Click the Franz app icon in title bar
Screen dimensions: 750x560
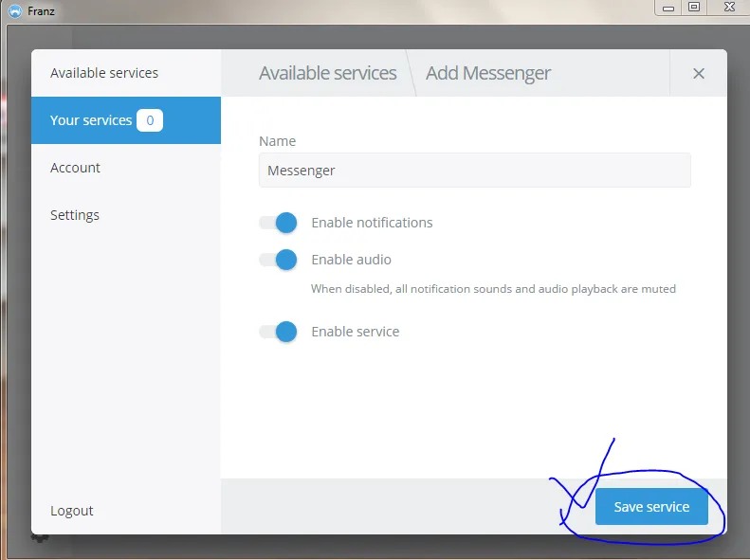tap(15, 10)
